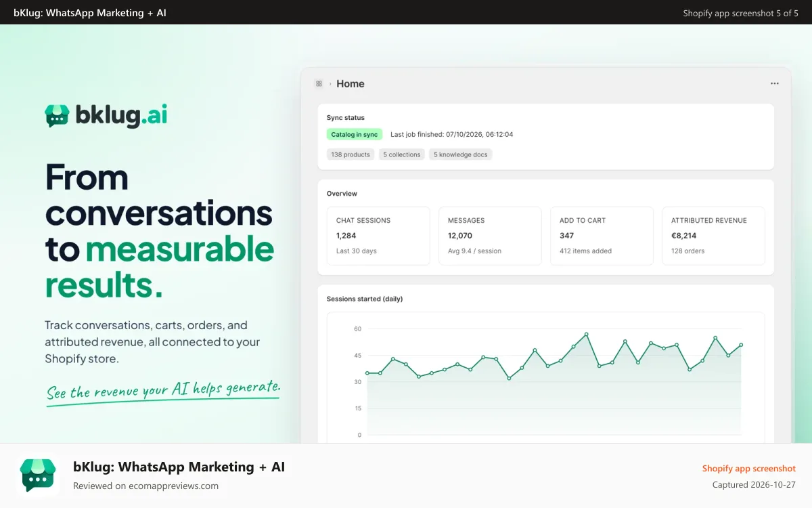Click the grid icon beside Home breadcrumb
This screenshot has width=812, height=508.
tap(319, 83)
